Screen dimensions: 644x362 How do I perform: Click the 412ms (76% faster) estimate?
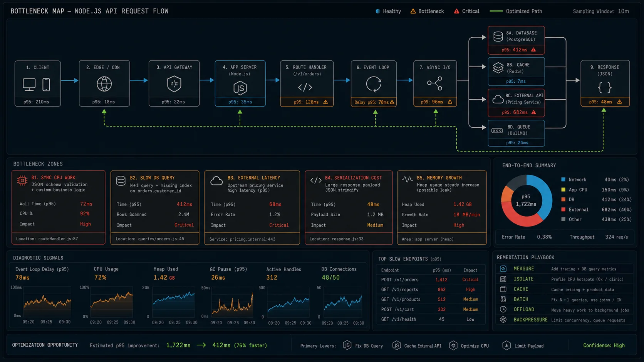(240, 345)
